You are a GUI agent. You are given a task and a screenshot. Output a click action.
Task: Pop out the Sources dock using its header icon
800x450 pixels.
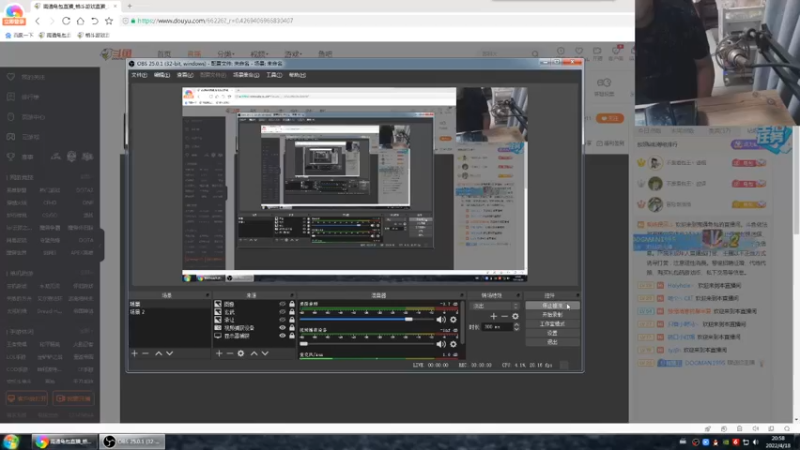coord(292,295)
